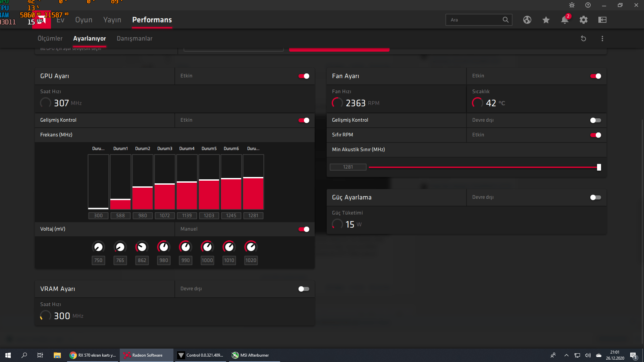
Task: Switch Voltaj control from Manuel toggle
Action: coord(304,229)
